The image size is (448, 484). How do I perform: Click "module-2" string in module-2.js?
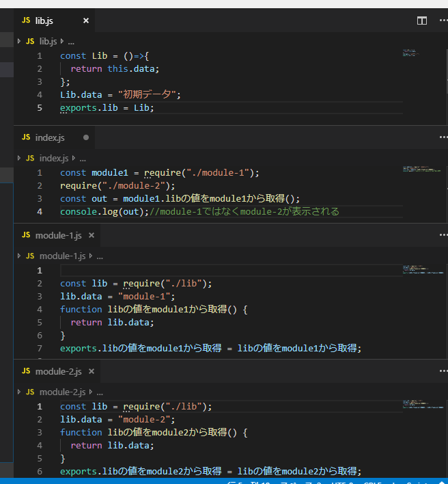click(x=144, y=420)
